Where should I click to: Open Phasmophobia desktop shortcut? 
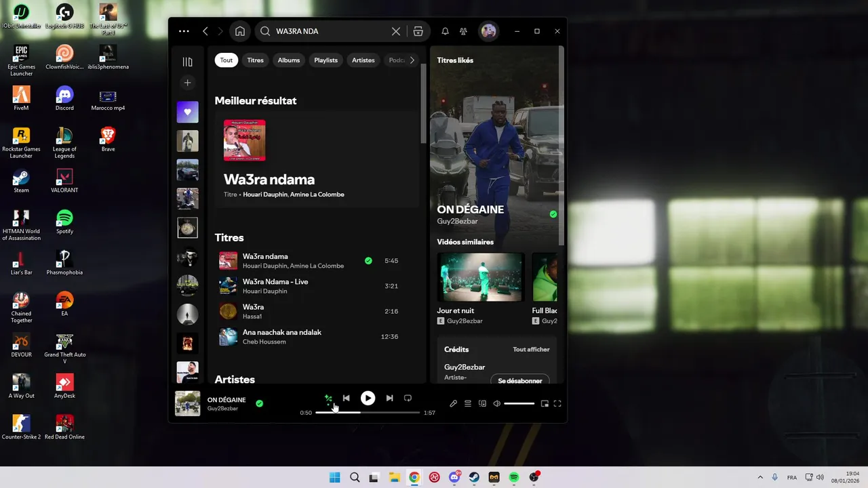click(64, 263)
